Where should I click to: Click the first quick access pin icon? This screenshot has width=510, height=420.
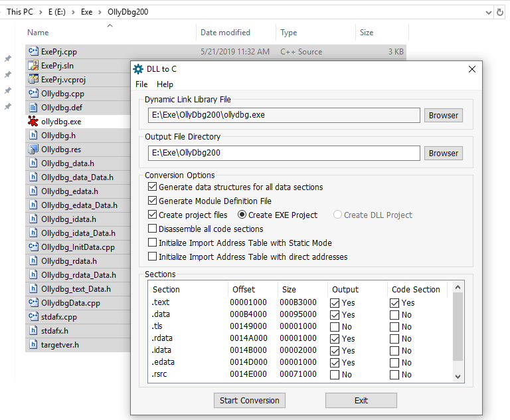8,58
